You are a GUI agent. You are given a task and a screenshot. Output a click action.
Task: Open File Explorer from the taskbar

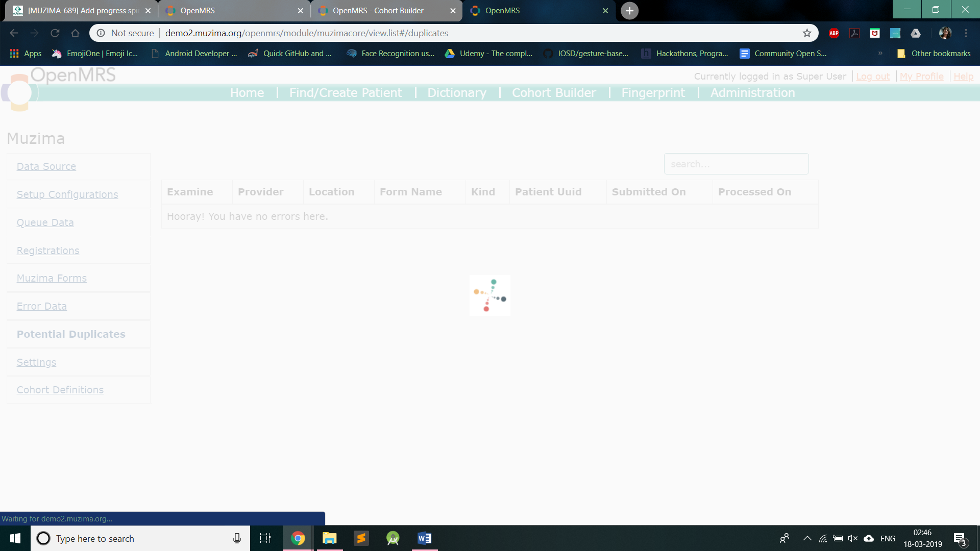coord(330,538)
